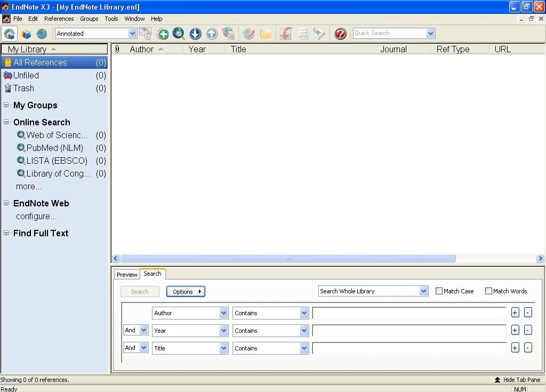Click the paperclip attachment column header
The width and height of the screenshot is (546, 392).
(117, 49)
